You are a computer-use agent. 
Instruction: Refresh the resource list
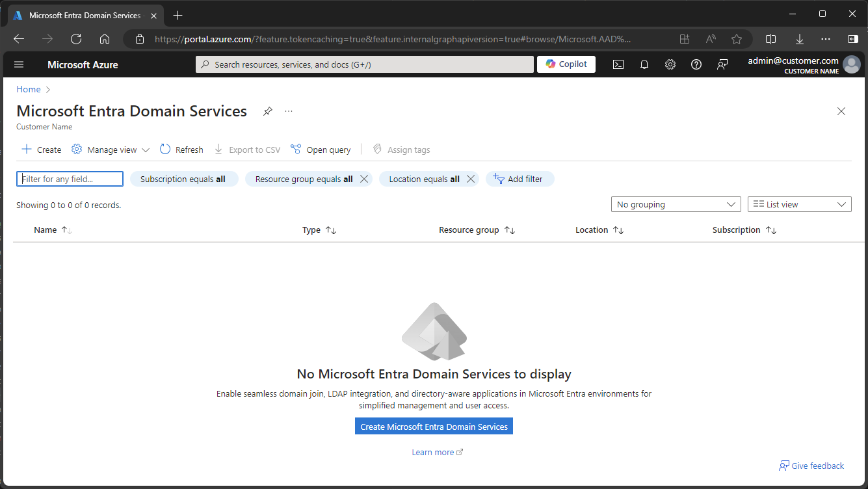coord(181,150)
